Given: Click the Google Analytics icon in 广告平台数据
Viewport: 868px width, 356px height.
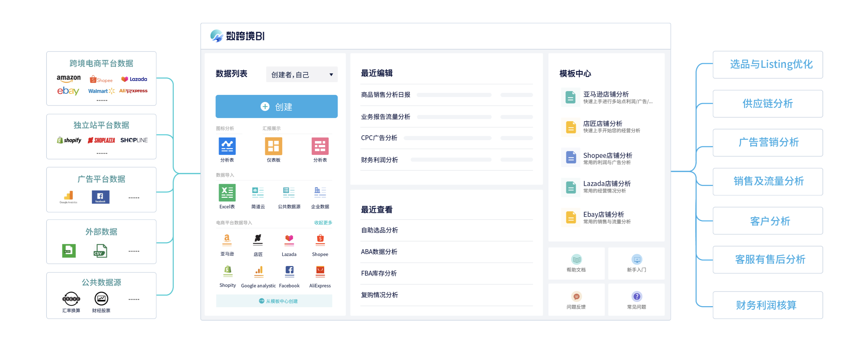Looking at the screenshot, I should pos(68,197).
